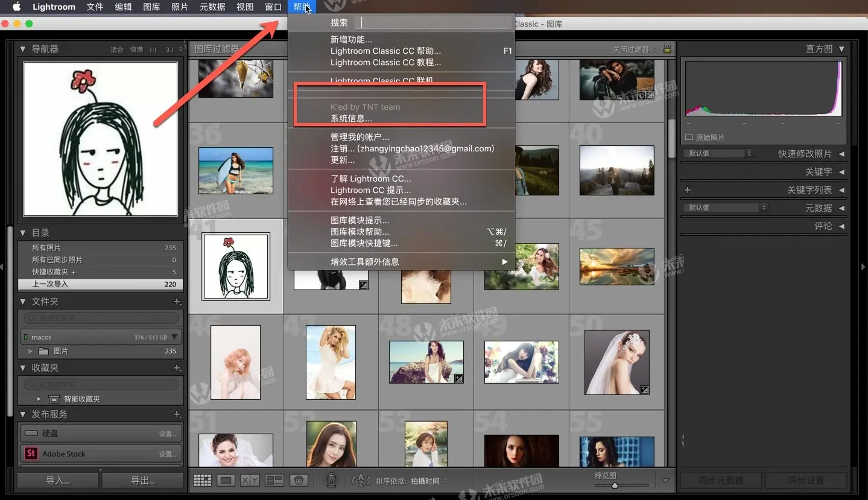Open 关闭过滤器 filter preset dropdown
The image size is (868, 500).
(x=634, y=49)
